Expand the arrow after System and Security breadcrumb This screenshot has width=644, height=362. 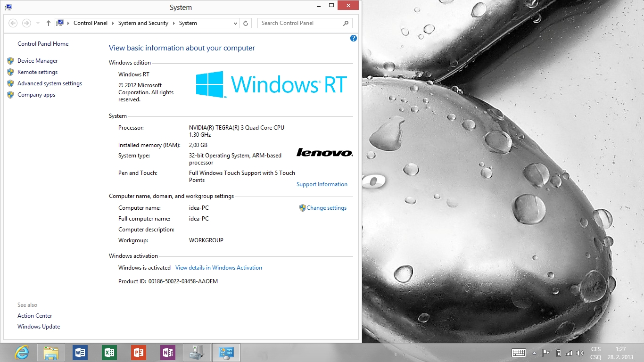[174, 23]
